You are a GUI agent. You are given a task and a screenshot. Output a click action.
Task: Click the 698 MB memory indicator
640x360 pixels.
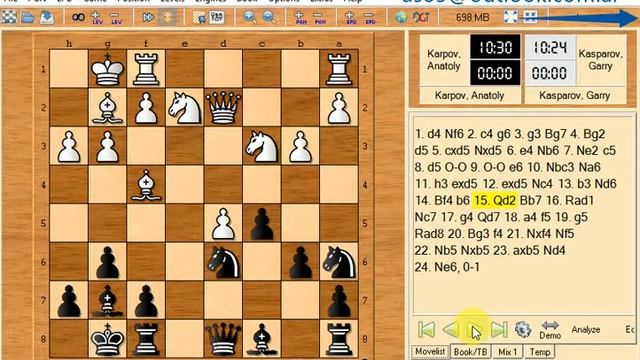(x=472, y=17)
